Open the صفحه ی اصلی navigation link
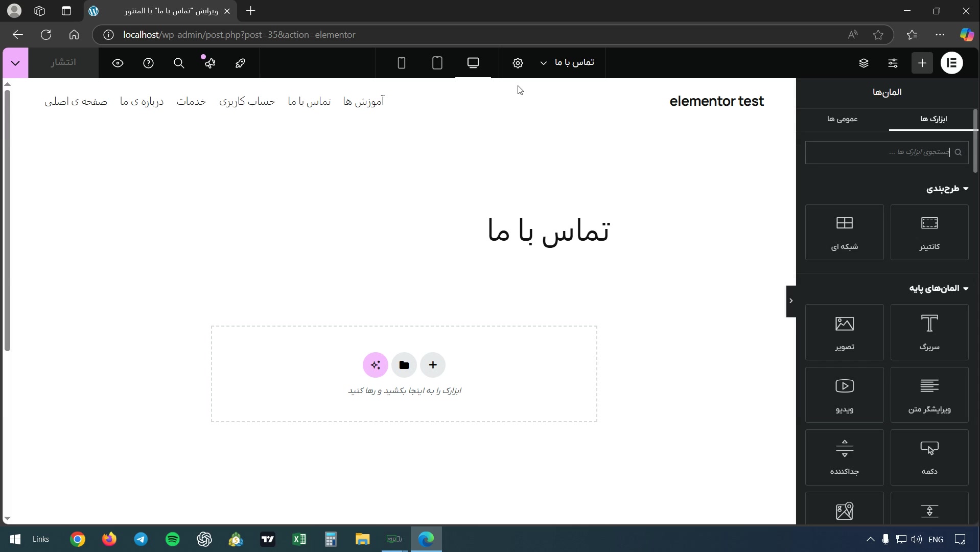Viewport: 980px width, 552px height. point(76,101)
